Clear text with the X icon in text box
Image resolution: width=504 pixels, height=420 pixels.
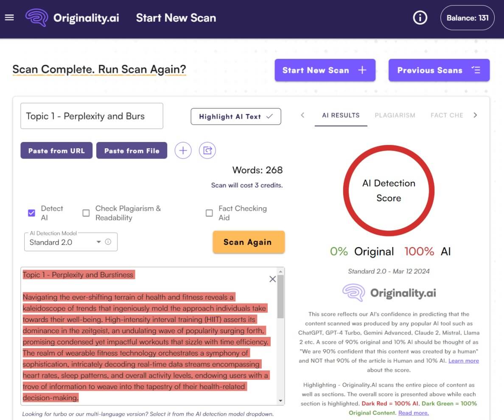[272, 279]
